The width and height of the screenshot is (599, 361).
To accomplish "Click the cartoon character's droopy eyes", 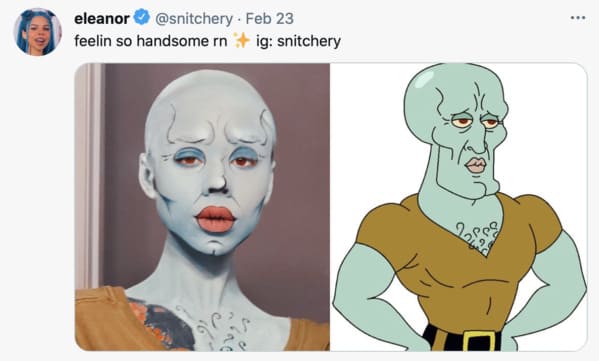I will coord(475,122).
